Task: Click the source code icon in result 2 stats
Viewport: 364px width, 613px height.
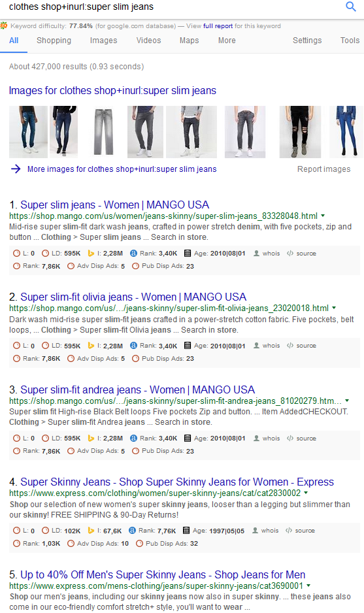Action: tap(290, 346)
